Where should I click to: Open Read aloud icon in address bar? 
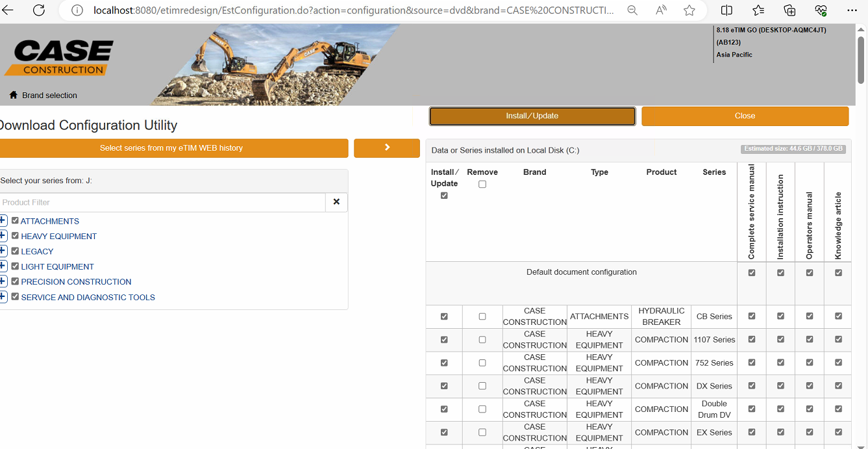661,10
